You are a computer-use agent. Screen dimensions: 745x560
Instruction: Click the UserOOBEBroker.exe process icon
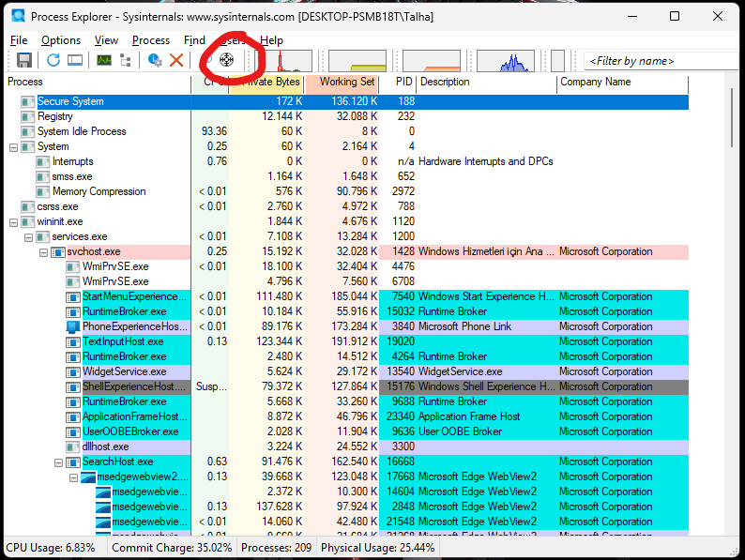point(72,432)
